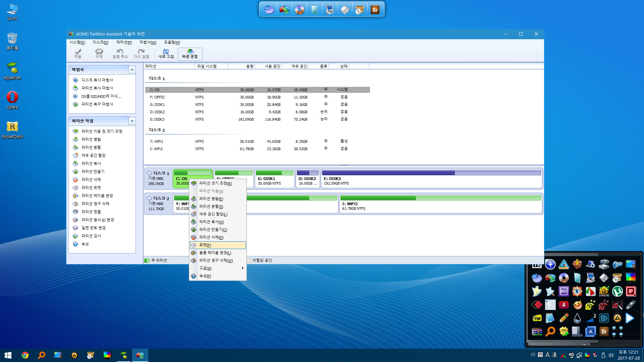Click the 빠른 분할 (Quick Partition) toolbar button

(190, 54)
